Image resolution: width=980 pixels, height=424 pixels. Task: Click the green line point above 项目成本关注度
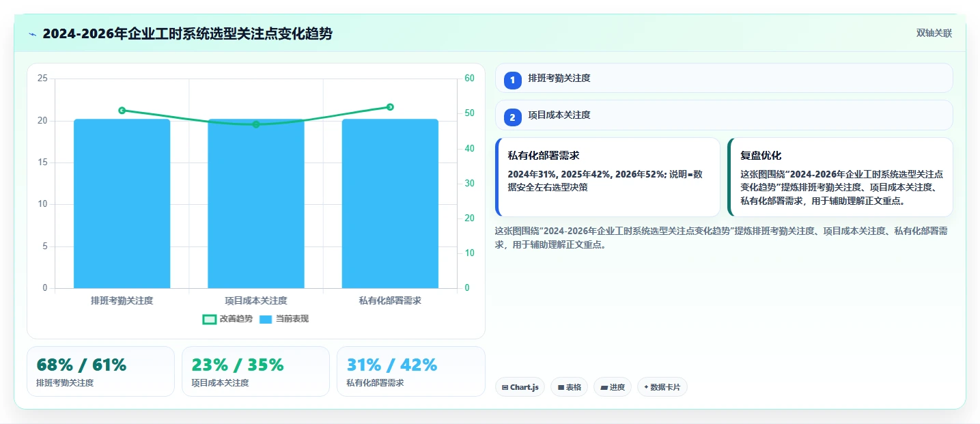256,124
